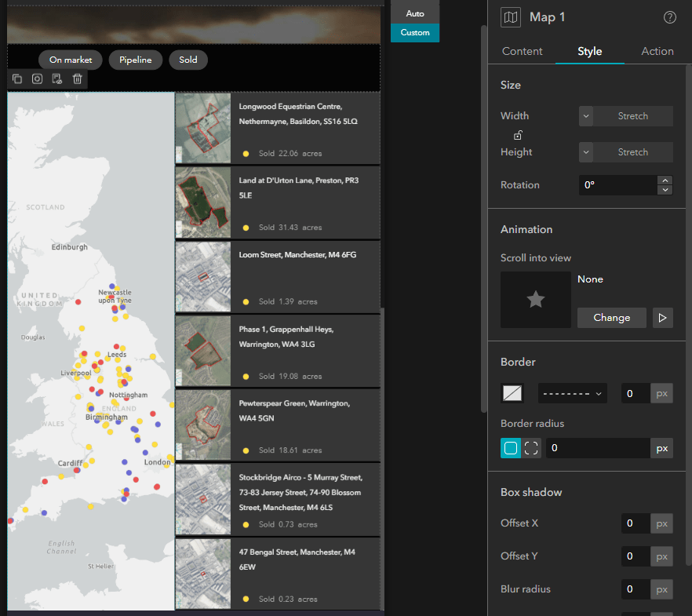Switch to the Content tab
692x616 pixels.
522,51
